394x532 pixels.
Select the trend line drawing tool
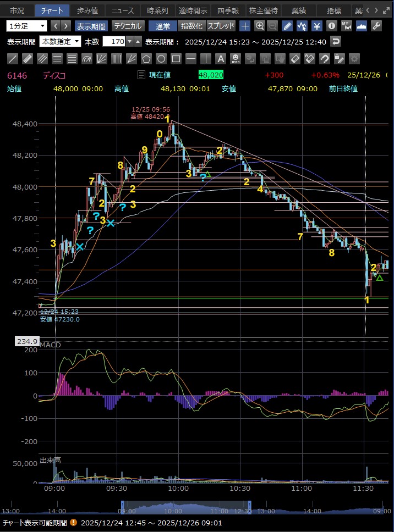[13, 58]
